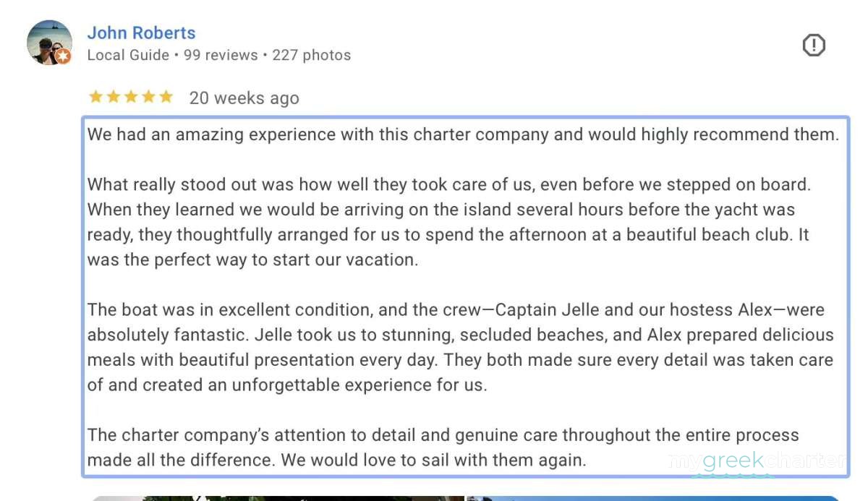
Task: Click the "20 weeks ago" timestamp
Action: tap(244, 98)
